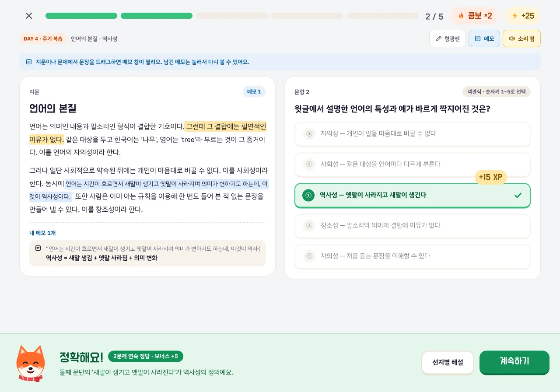Toggle the 소리 켬 sound button
Viewport: 560px width, 392px height.
(521, 38)
